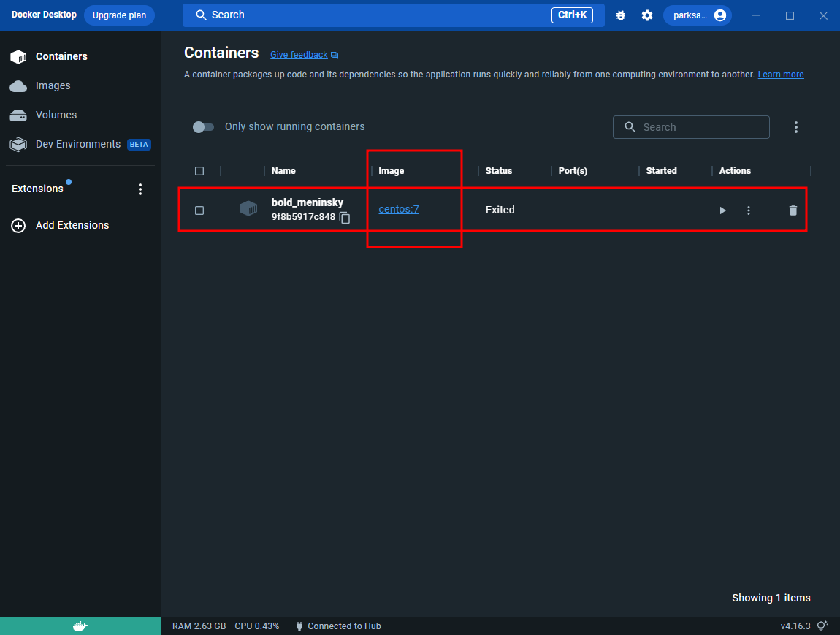
Task: Click the Showing 1 items text
Action: click(x=771, y=598)
